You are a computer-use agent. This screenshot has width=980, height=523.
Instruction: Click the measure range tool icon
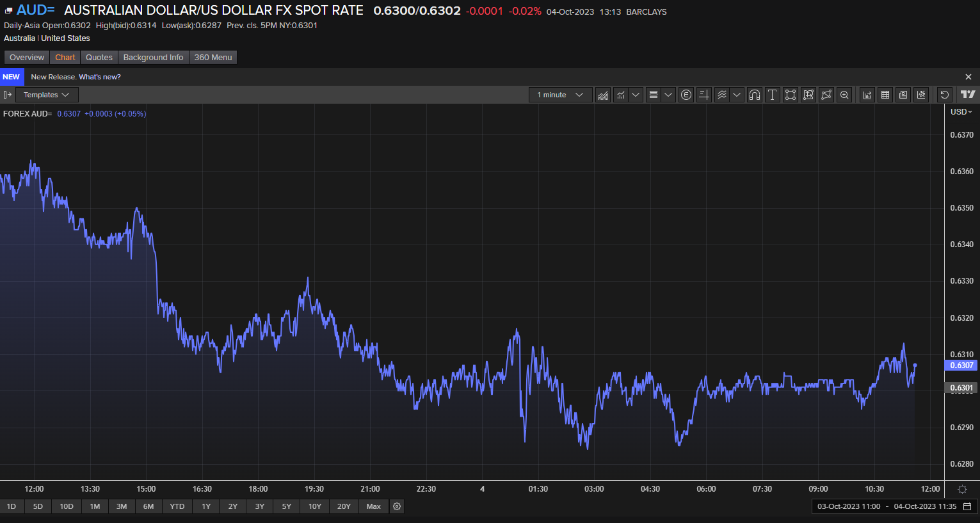(808, 95)
